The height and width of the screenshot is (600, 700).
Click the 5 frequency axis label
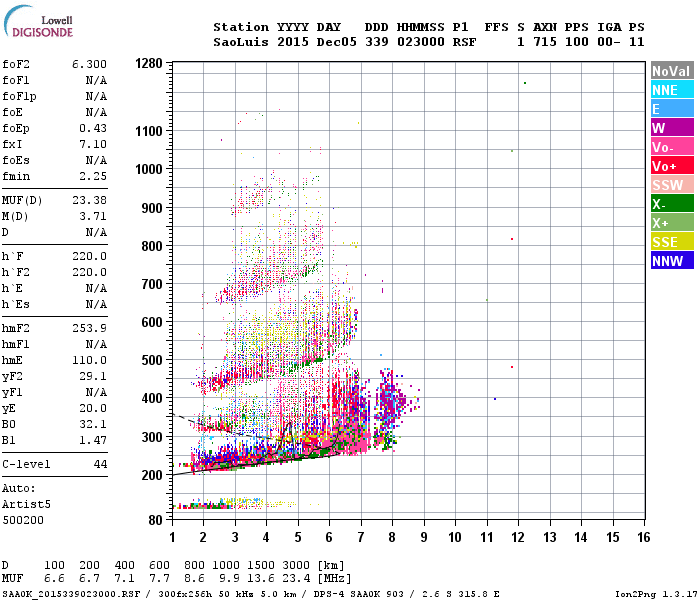coord(298,537)
